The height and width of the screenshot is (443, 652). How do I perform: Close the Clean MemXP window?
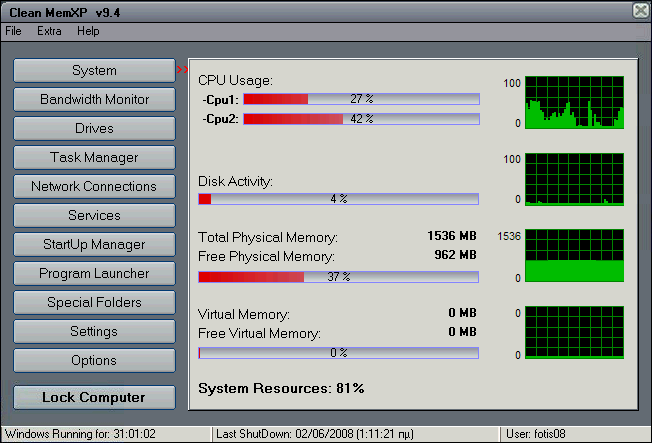click(641, 10)
